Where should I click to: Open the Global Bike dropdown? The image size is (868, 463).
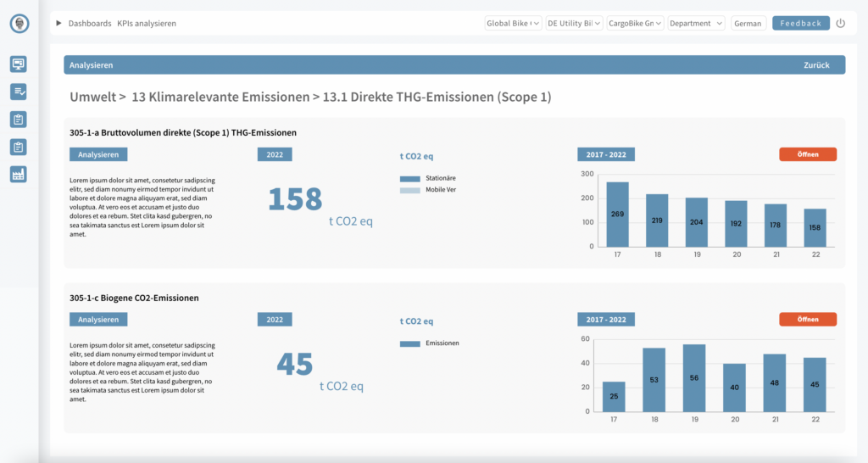tap(513, 23)
